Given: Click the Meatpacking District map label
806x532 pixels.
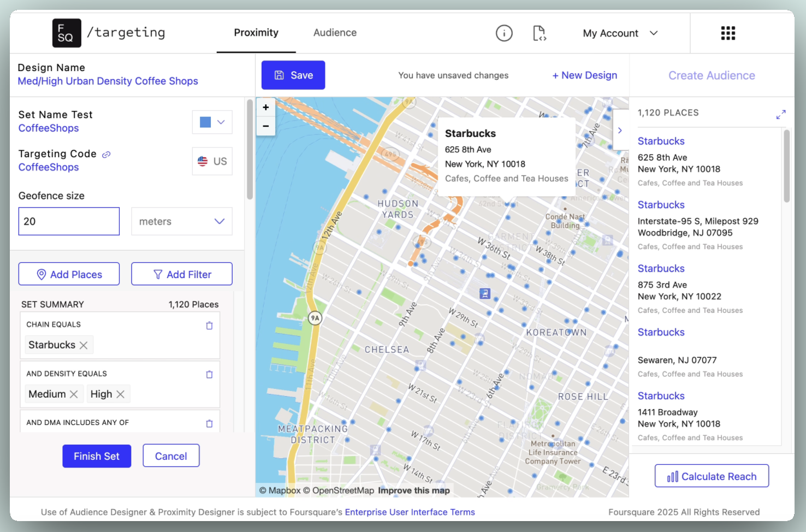Looking at the screenshot, I should [x=313, y=434].
